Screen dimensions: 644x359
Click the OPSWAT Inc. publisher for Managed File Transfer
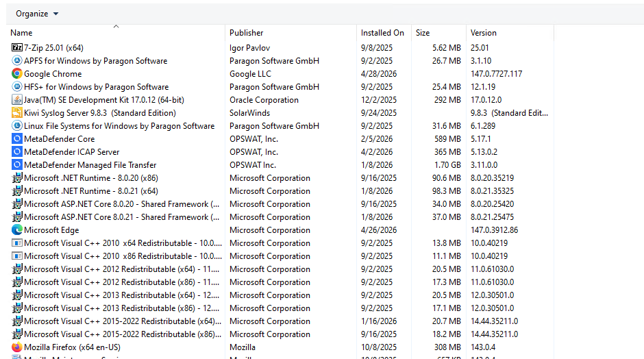(x=253, y=164)
